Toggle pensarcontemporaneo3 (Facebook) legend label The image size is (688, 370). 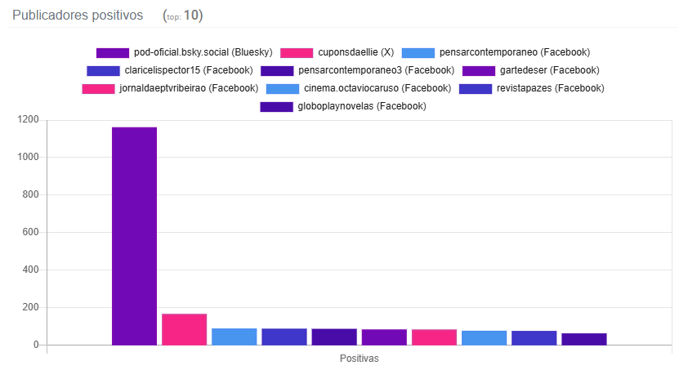click(376, 71)
